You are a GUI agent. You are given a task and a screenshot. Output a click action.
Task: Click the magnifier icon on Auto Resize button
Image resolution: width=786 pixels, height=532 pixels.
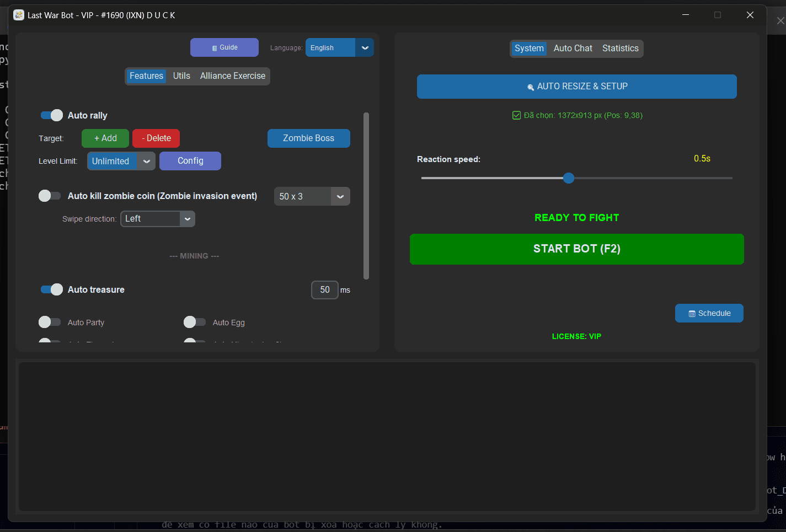[531, 87]
